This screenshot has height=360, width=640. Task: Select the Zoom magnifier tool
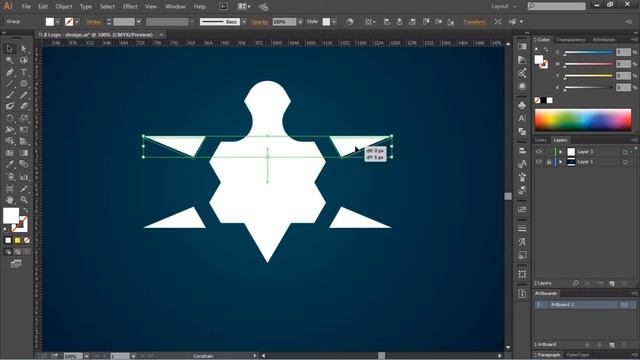click(24, 200)
